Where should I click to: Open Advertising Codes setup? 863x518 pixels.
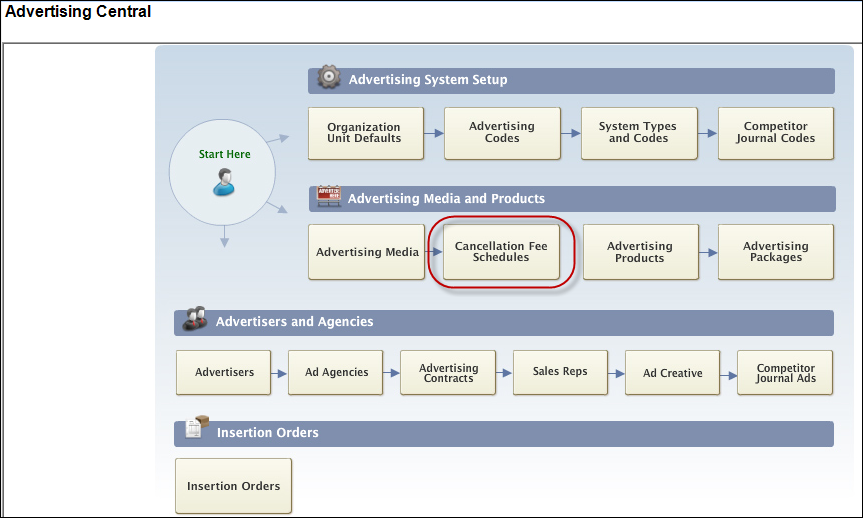pyautogui.click(x=502, y=133)
